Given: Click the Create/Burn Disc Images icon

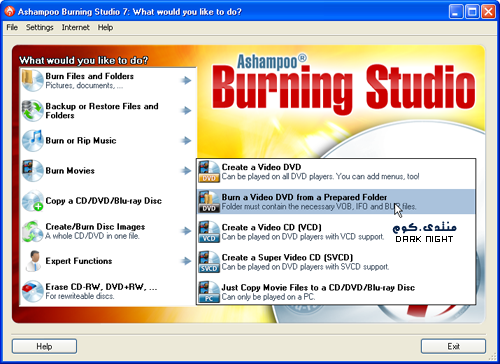Looking at the screenshot, I should click(33, 231).
